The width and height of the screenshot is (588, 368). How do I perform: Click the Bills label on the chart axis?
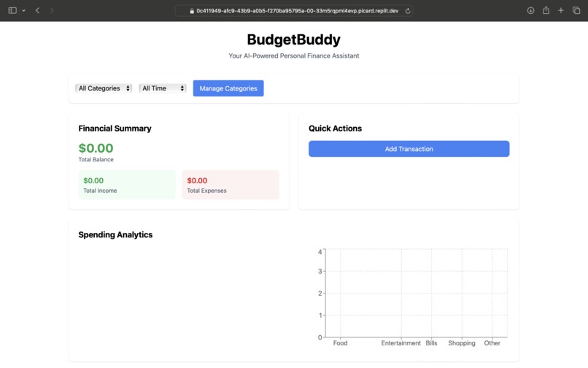point(431,343)
